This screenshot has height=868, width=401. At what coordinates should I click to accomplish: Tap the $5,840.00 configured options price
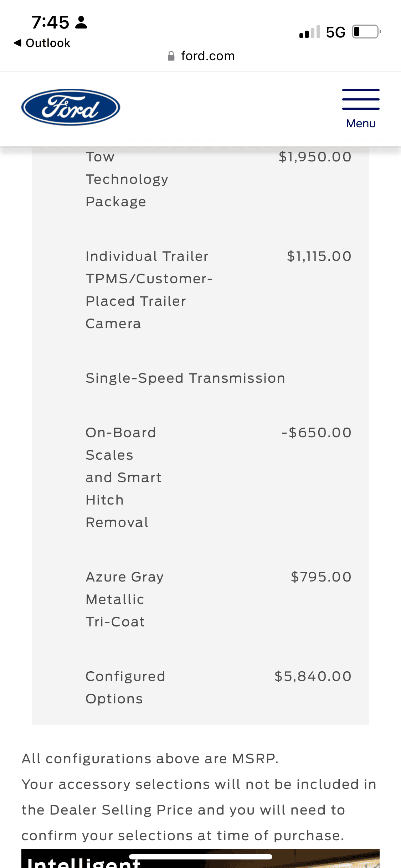click(313, 676)
